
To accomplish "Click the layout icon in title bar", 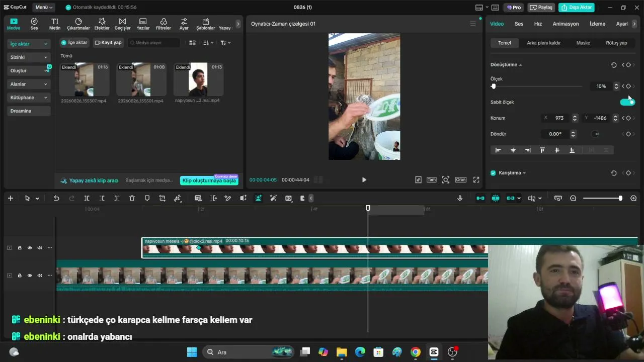I will [479, 8].
